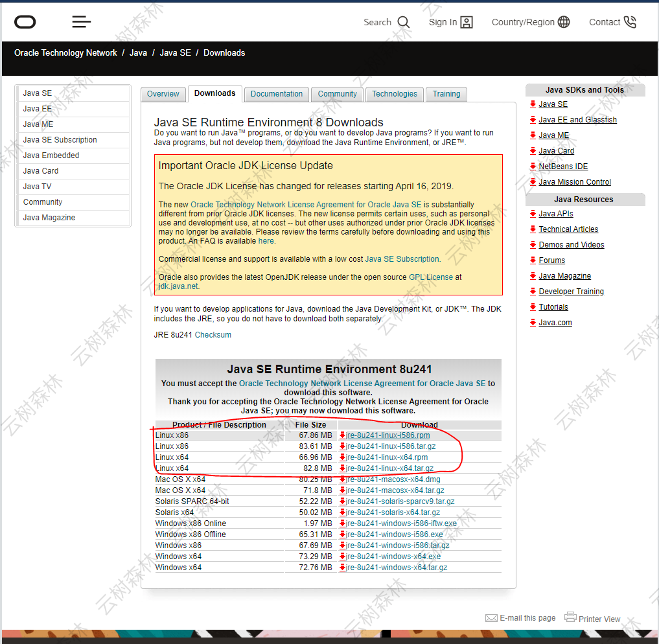Open right-panel Java Magazine link
Screen dimensions: 659x644
tap(565, 276)
